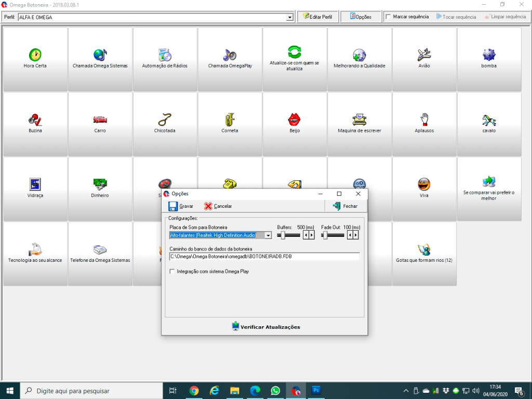Play the Automação de Rádios jingle
Image resolution: width=532 pixels, height=399 pixels.
click(x=165, y=59)
